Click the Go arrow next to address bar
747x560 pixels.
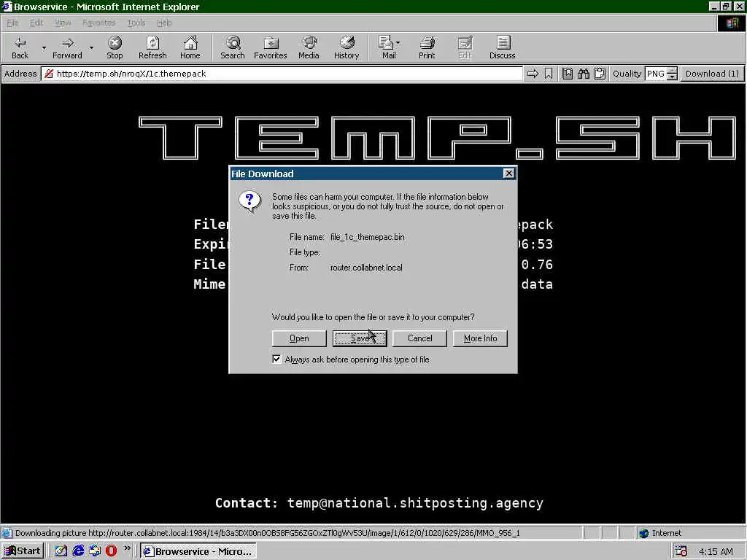533,74
